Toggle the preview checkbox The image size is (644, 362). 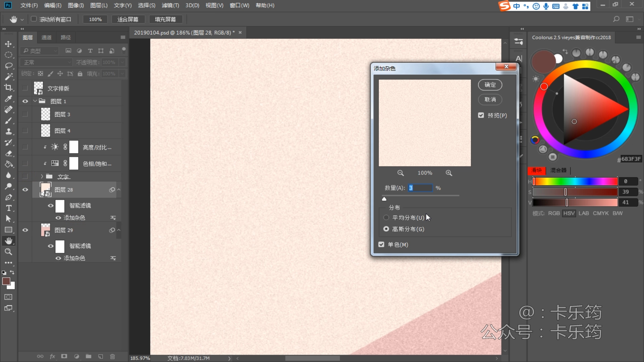481,115
